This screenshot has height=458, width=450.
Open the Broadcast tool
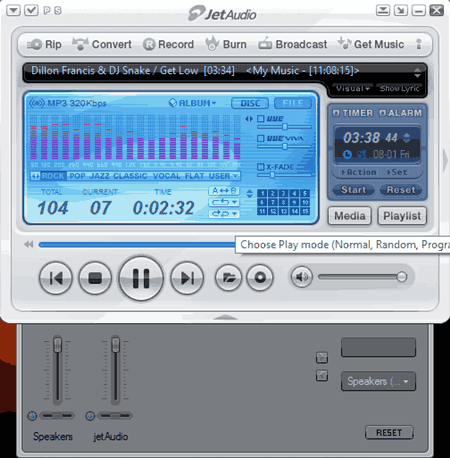[293, 44]
